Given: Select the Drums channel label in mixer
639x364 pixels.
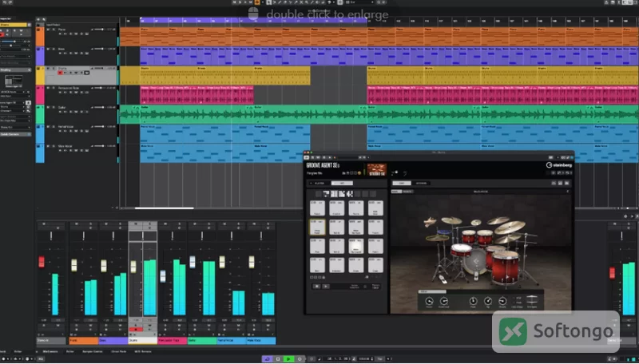Looking at the screenshot, I should click(x=143, y=340).
